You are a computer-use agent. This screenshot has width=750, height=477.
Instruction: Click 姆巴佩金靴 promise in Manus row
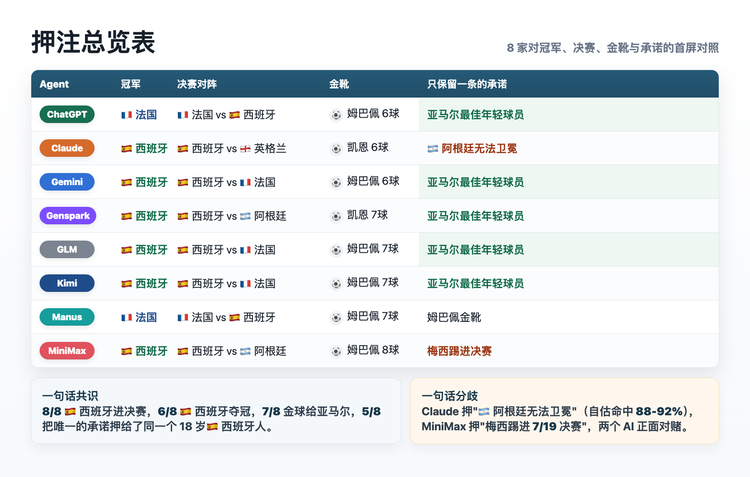point(454,317)
